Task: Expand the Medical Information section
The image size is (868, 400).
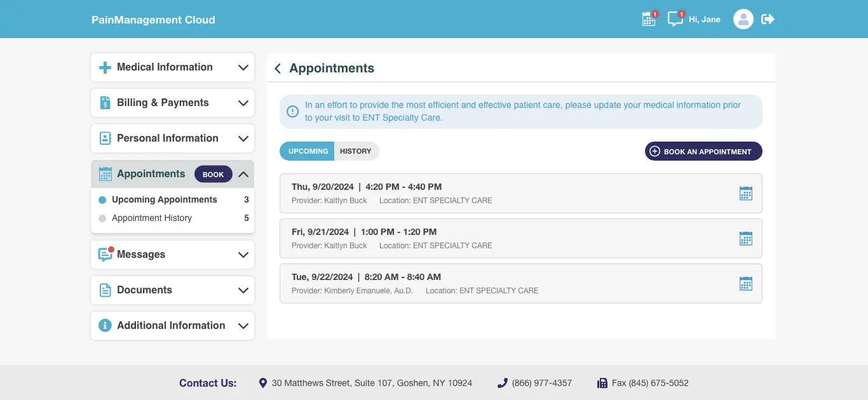Action: click(172, 67)
